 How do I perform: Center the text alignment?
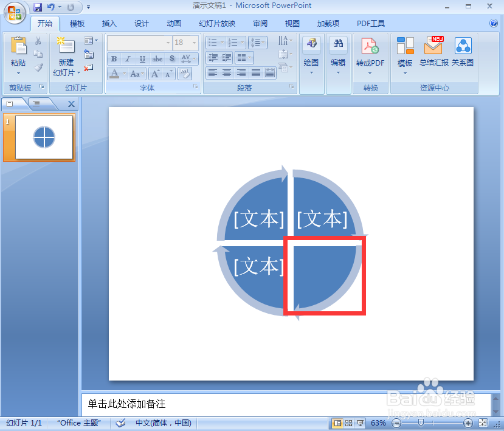(x=227, y=73)
